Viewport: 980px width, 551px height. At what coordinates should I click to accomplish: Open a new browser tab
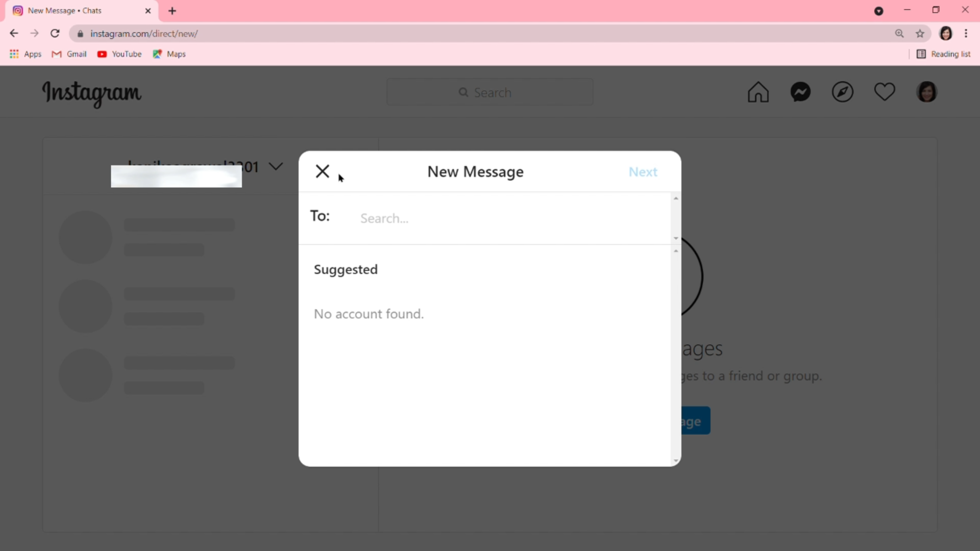tap(173, 11)
